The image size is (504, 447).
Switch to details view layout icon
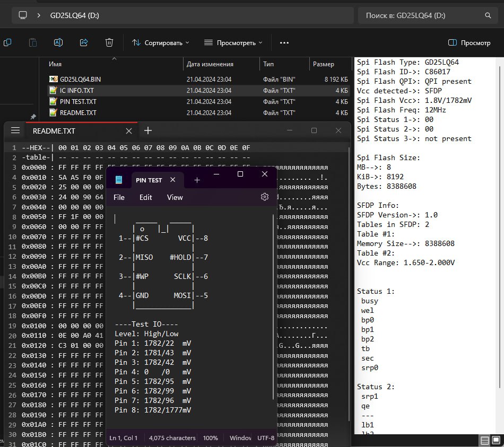pos(485,440)
